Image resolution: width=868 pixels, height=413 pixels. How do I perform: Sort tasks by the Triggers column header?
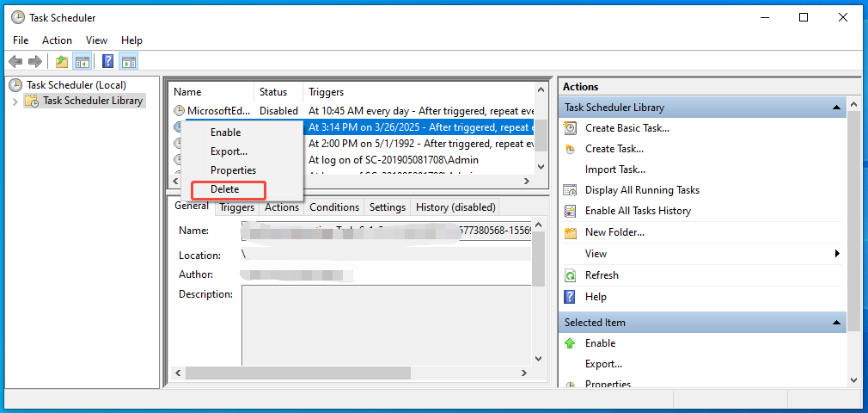(419, 92)
